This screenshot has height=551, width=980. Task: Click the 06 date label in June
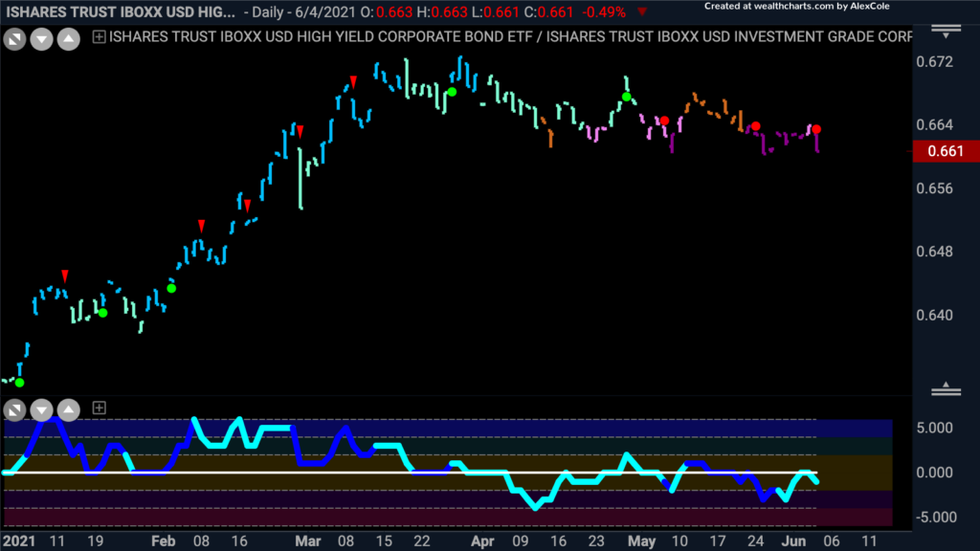click(x=832, y=541)
